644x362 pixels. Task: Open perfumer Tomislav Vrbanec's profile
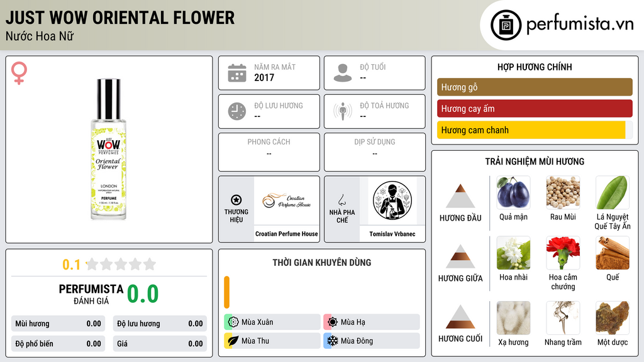click(392, 234)
